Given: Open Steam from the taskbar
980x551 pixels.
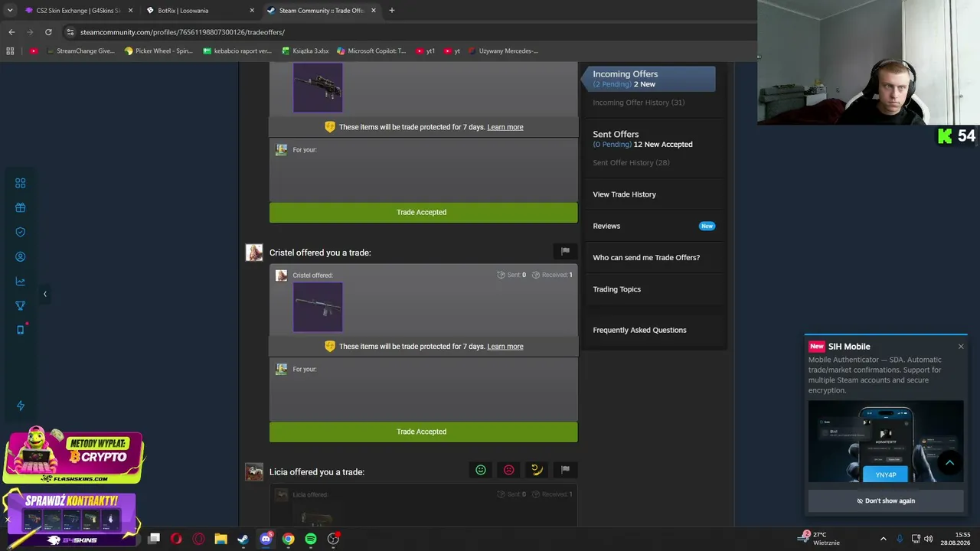Looking at the screenshot, I should click(x=243, y=539).
